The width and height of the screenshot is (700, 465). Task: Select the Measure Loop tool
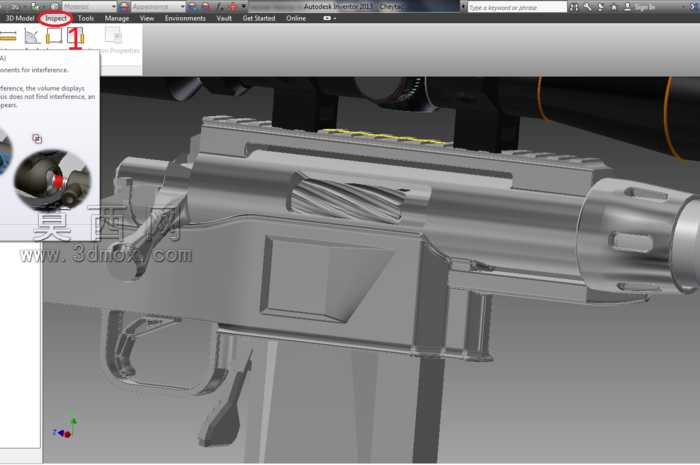(54, 36)
